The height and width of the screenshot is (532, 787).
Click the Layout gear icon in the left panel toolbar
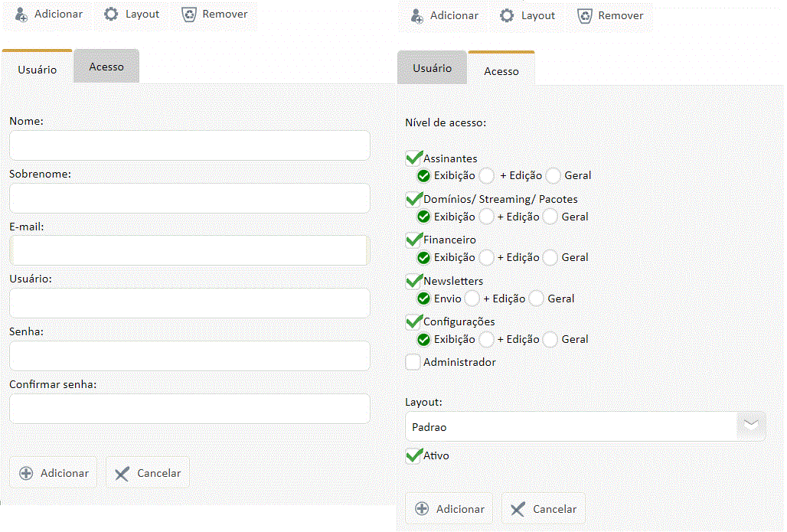[x=112, y=15]
